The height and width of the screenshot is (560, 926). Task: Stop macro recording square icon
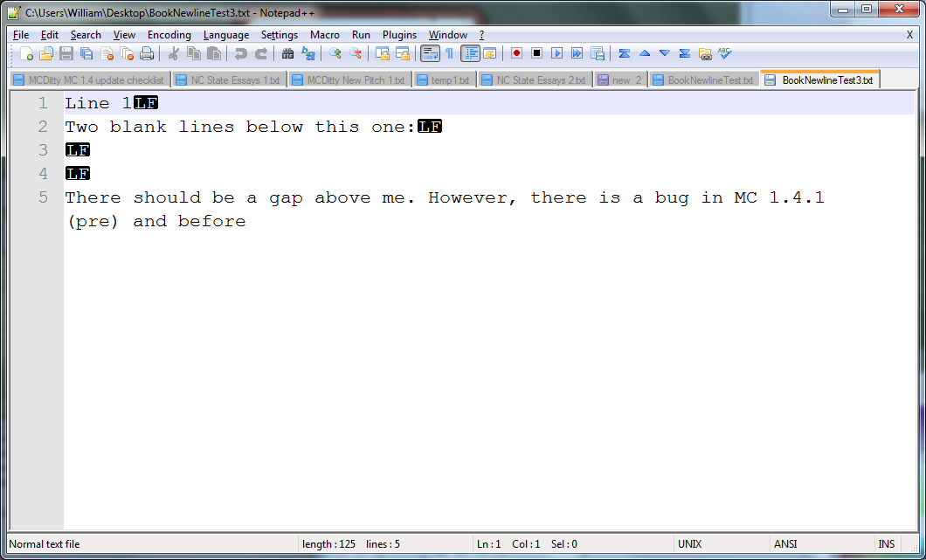point(537,54)
